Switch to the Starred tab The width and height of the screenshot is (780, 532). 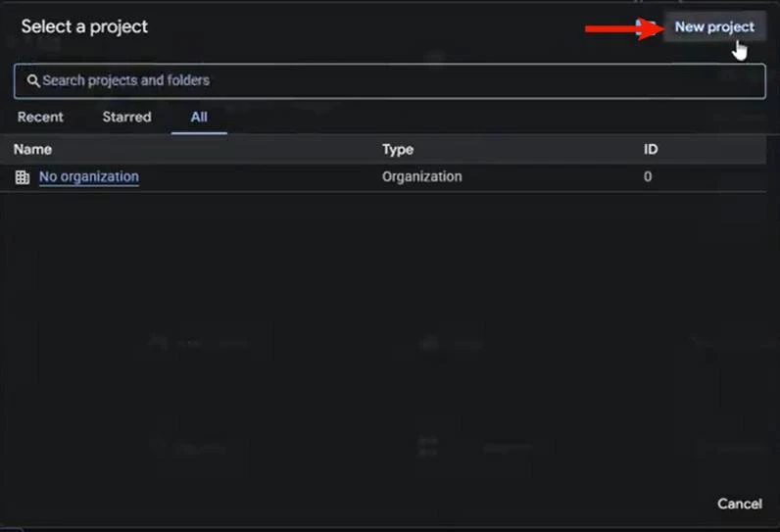click(126, 117)
